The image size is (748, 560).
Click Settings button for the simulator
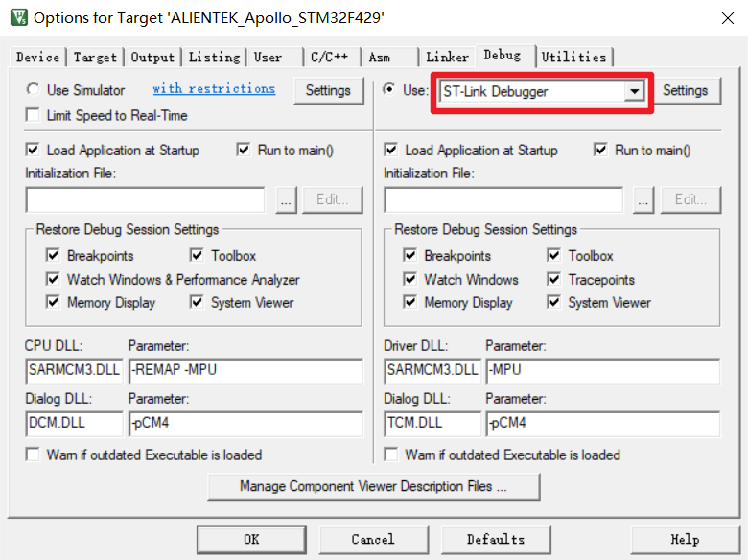328,90
